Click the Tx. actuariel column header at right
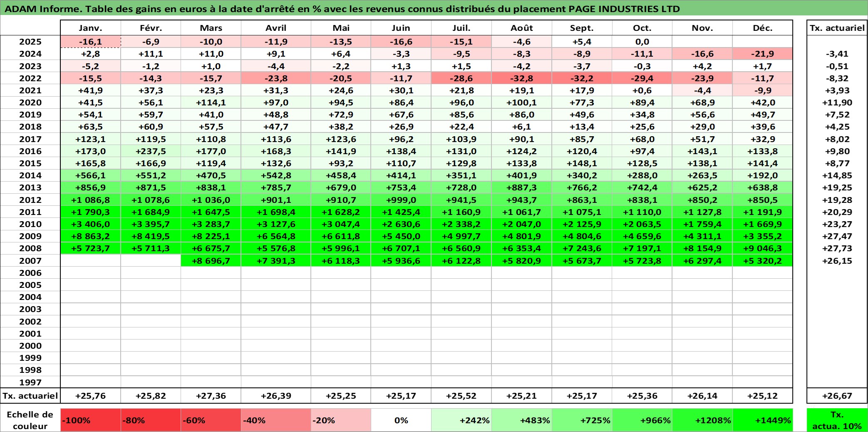This screenshot has width=868, height=432. pyautogui.click(x=837, y=28)
